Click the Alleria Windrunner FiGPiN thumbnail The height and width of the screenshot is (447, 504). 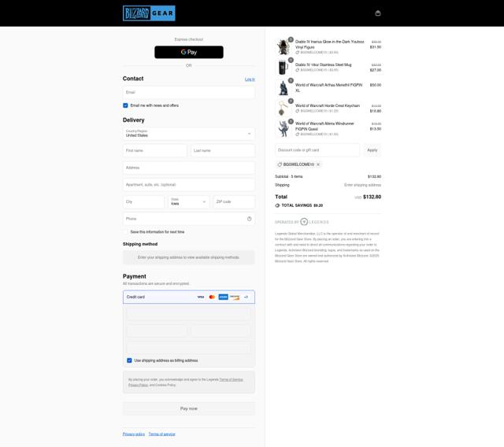[x=283, y=129]
